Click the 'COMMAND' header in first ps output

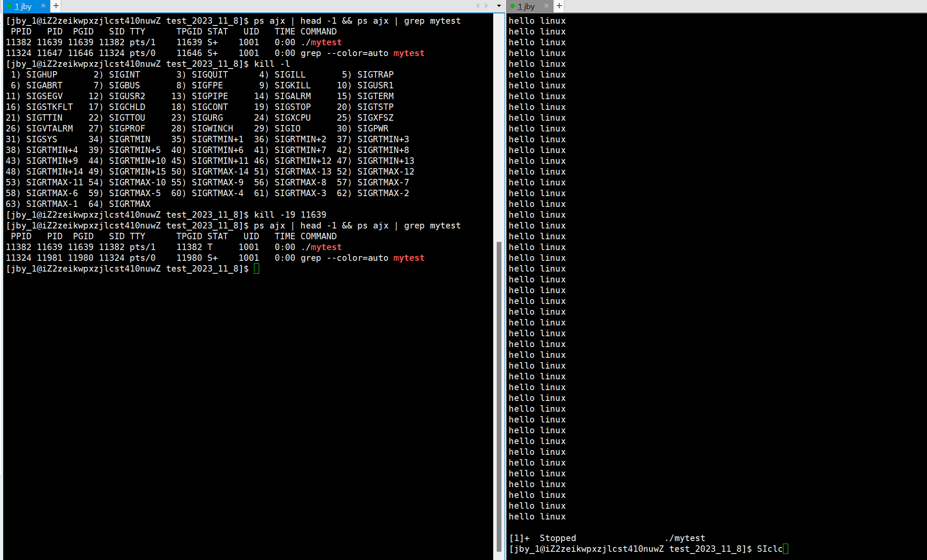point(319,31)
